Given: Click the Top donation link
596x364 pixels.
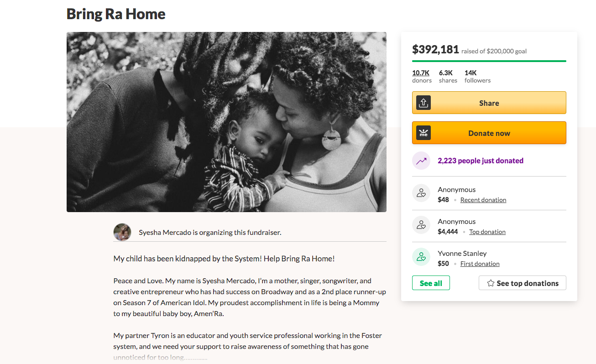Looking at the screenshot, I should pos(487,232).
